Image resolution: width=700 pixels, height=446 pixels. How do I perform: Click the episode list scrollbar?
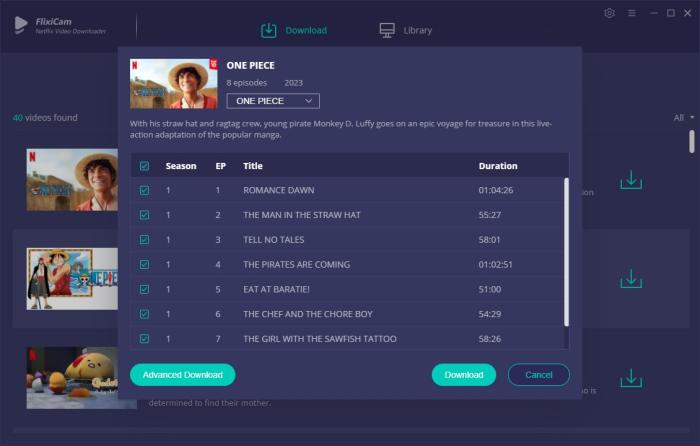(x=566, y=250)
